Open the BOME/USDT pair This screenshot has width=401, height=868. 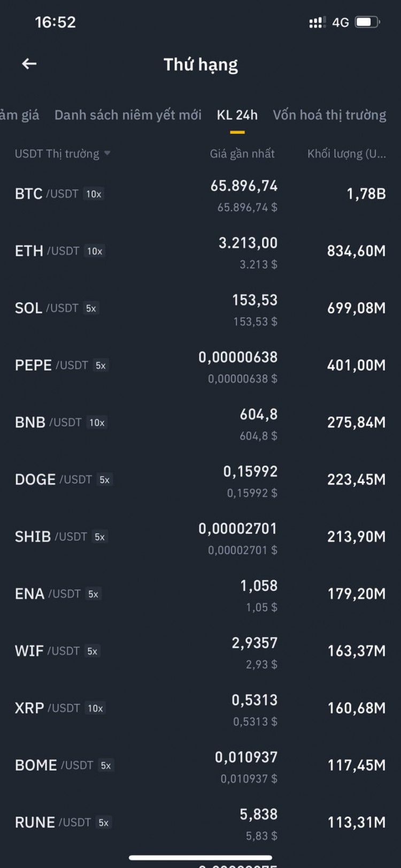(200, 765)
